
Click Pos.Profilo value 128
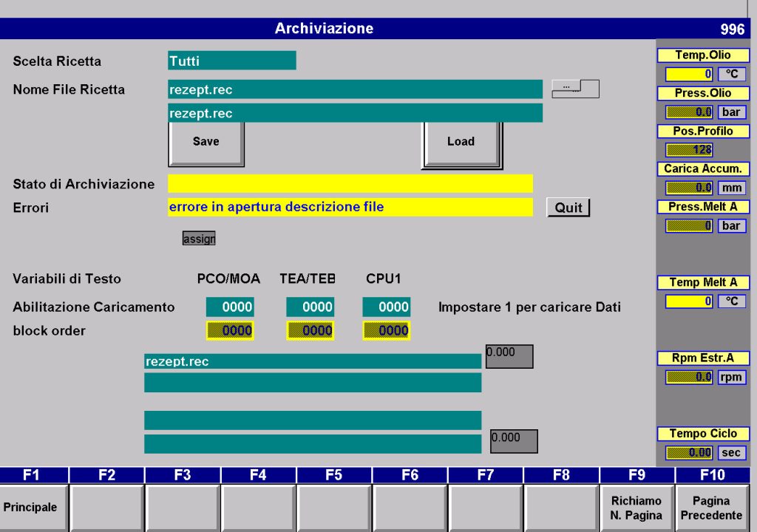(689, 150)
